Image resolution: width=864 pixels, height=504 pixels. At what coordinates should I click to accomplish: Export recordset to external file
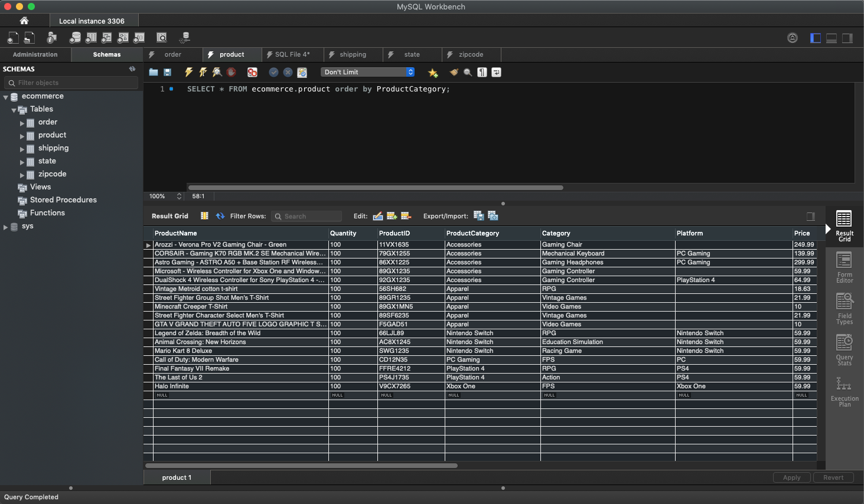478,216
